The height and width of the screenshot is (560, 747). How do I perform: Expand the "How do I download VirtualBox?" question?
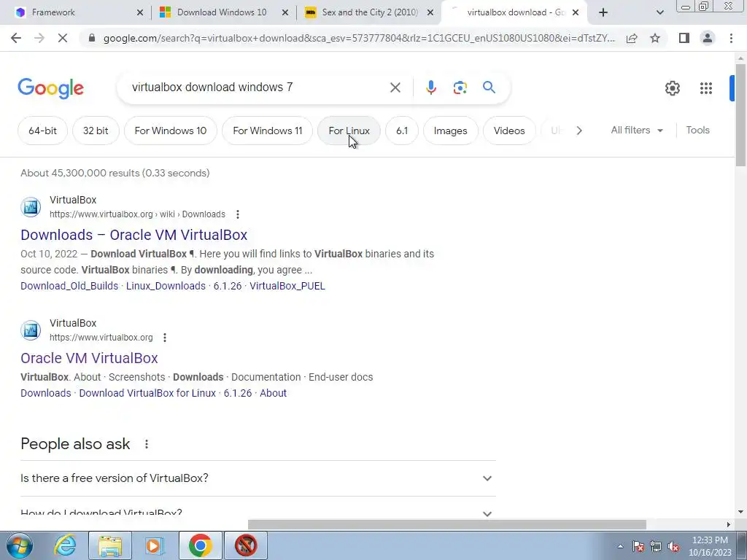point(258,513)
